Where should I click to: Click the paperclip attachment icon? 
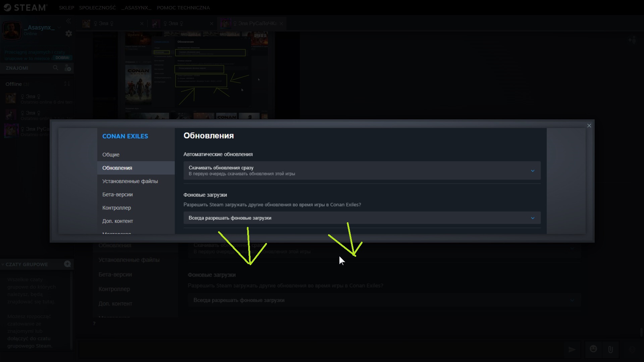click(x=610, y=350)
